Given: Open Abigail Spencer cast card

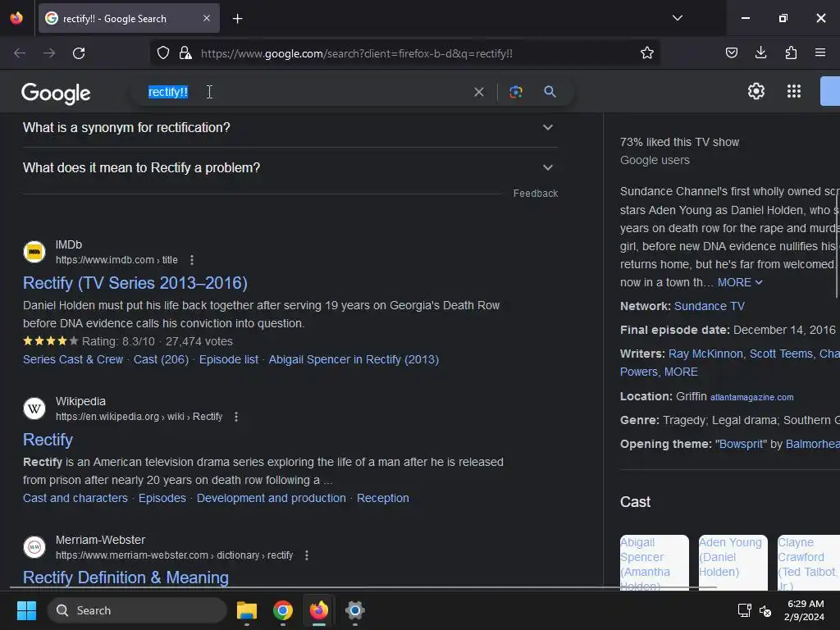Looking at the screenshot, I should pos(655,563).
